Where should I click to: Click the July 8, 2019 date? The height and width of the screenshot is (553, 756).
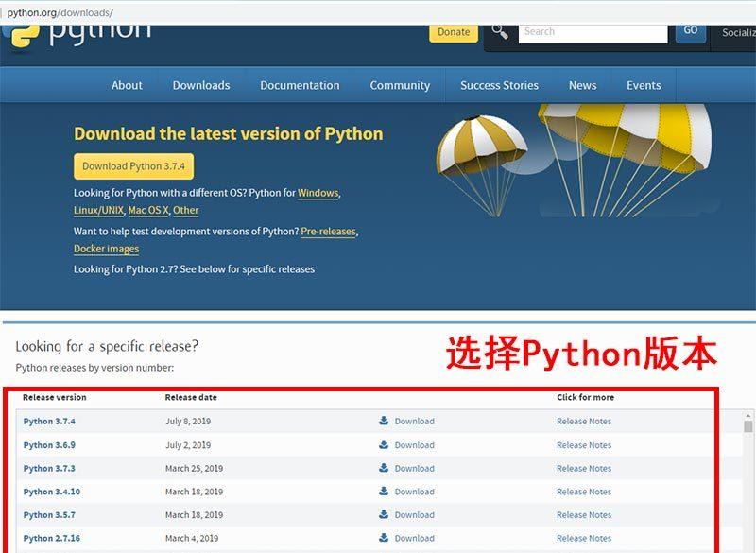point(188,421)
